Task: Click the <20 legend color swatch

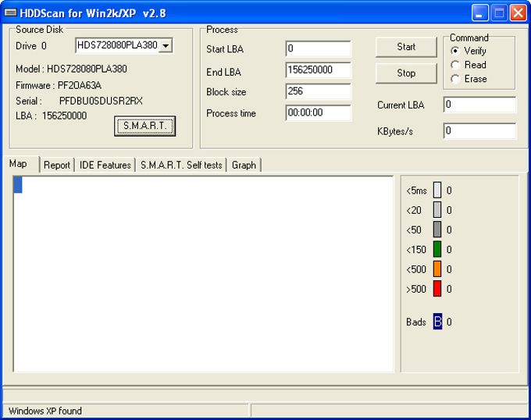Action: tap(437, 210)
